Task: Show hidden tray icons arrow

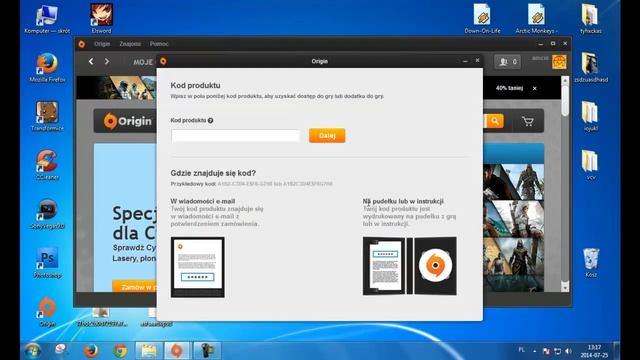Action: tap(535, 351)
